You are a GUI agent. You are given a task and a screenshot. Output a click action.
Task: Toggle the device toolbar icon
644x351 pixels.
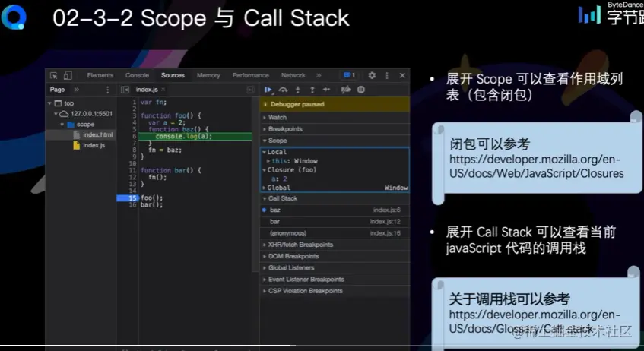(x=68, y=75)
